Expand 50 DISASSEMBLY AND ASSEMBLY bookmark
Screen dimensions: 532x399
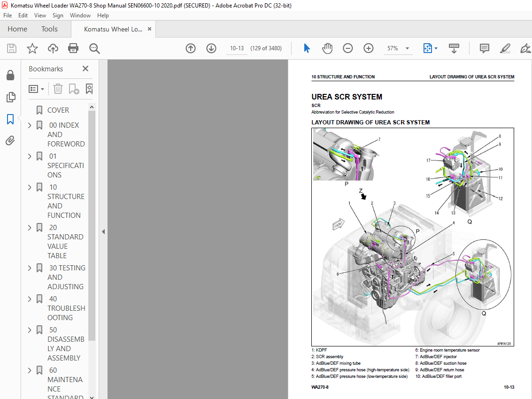[x=30, y=330]
